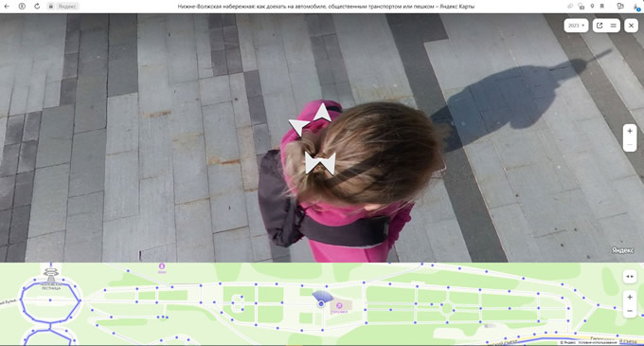Close the panorama viewer
The image size is (644, 346).
(632, 26)
